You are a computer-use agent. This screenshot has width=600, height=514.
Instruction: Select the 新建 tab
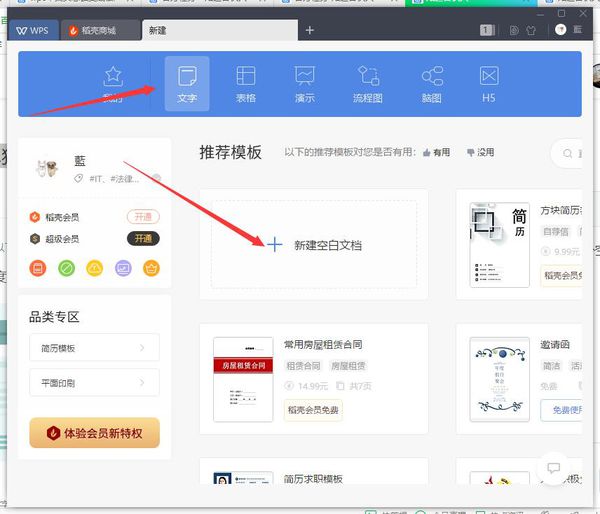pyautogui.click(x=220, y=30)
